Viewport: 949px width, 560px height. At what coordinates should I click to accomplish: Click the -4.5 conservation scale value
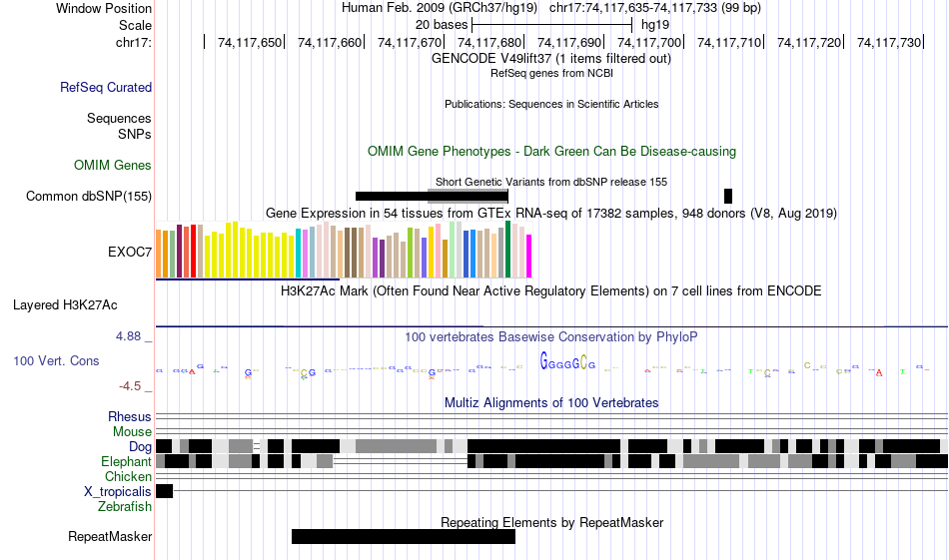[x=130, y=386]
